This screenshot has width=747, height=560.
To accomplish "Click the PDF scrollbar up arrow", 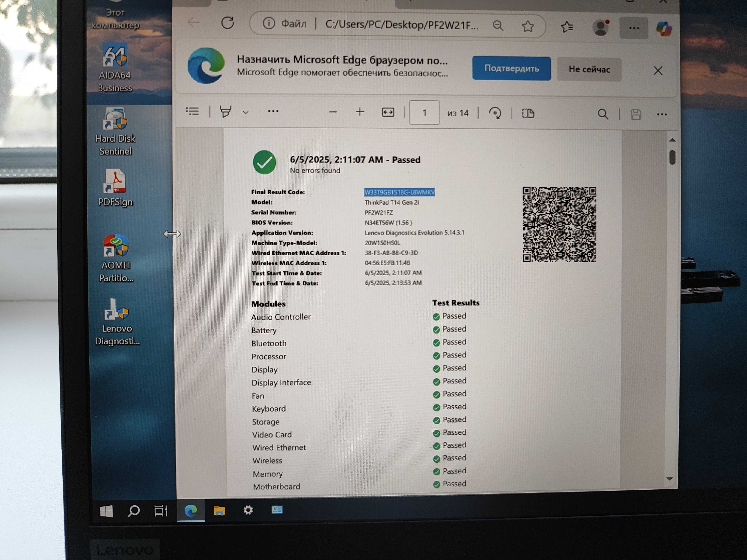I will [672, 140].
